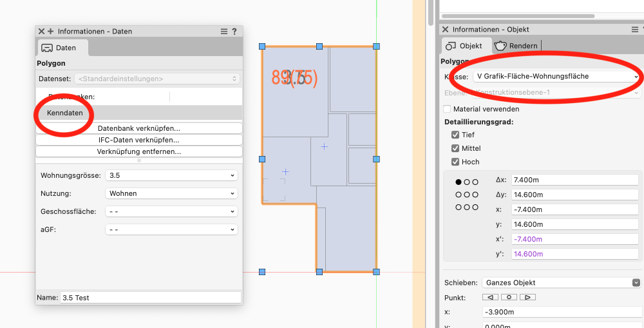Click the plus icon in Informationen - Daten title

pos(50,31)
